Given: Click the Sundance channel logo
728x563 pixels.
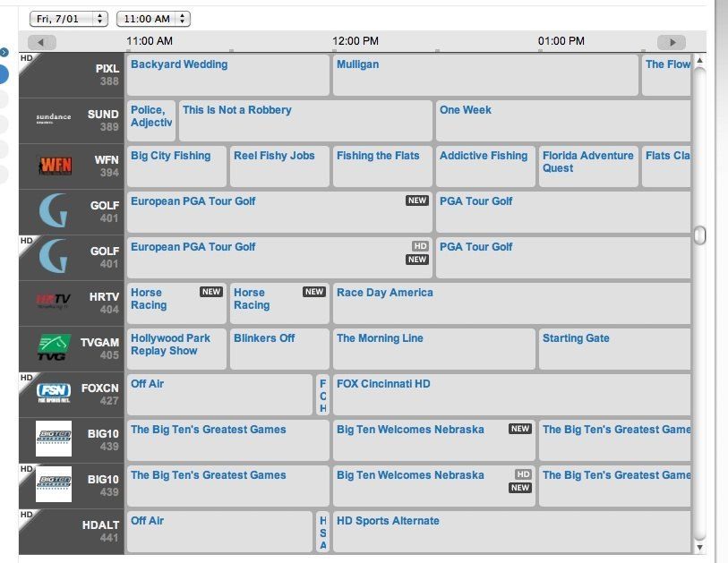Looking at the screenshot, I should point(54,119).
